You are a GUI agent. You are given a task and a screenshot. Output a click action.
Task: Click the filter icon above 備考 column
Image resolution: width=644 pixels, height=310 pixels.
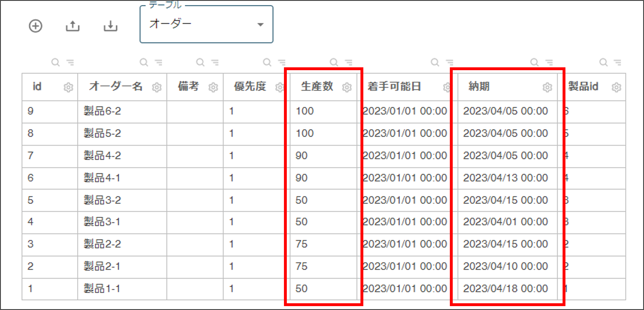(215, 62)
